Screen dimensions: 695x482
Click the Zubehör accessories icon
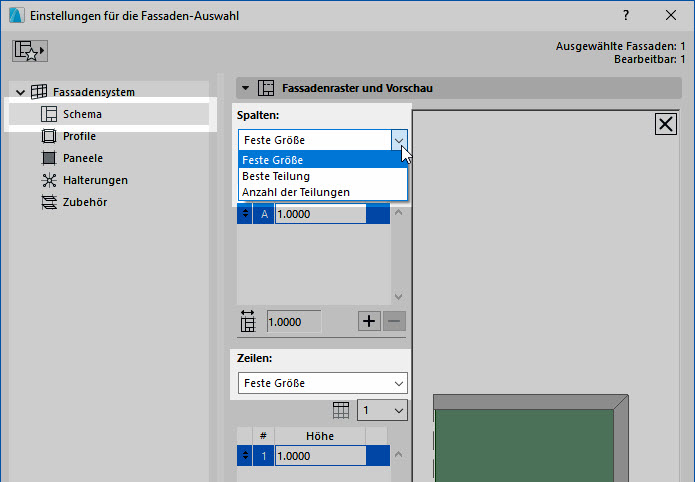49,202
